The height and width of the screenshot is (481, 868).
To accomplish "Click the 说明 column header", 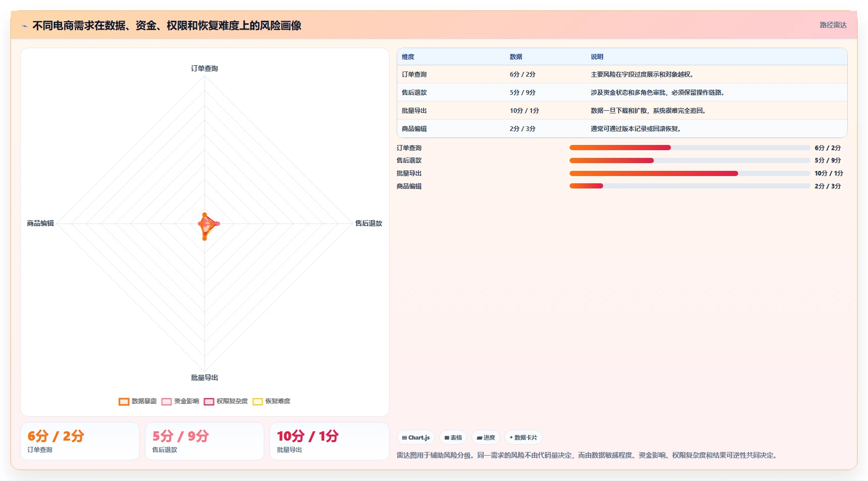I will 597,57.
